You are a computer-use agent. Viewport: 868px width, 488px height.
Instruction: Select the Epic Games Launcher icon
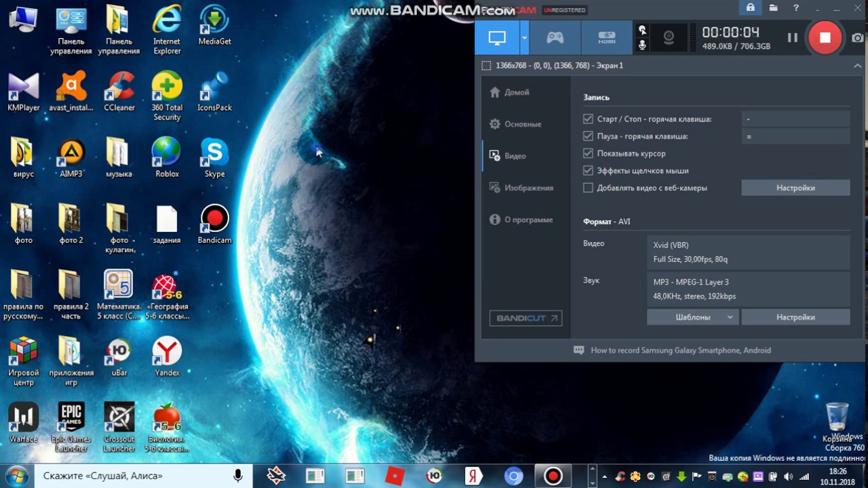(x=71, y=428)
